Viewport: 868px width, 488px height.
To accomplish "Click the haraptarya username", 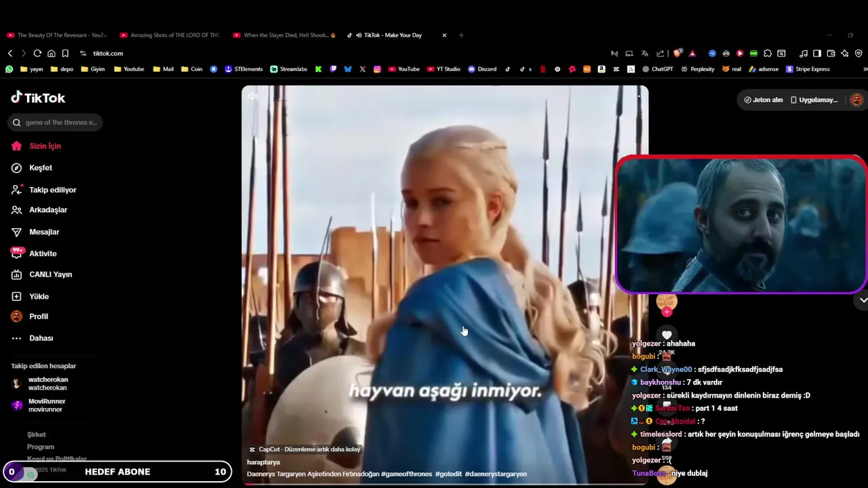I will [x=263, y=462].
